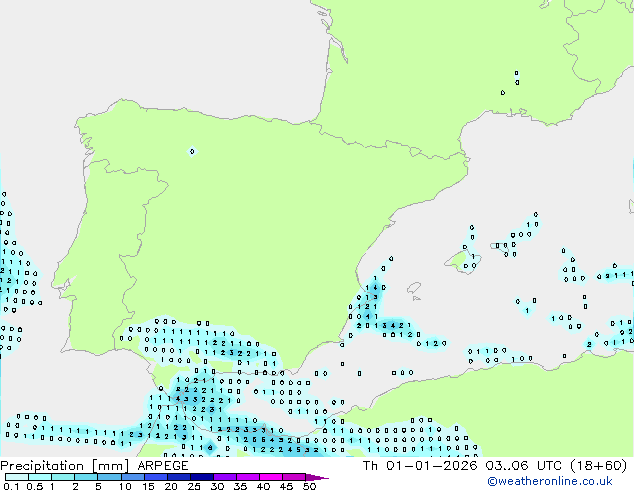Screen dimensions: 634x490
Task: Click the 25–30 mm dark navy legend block
Action: pyautogui.click(x=202, y=477)
